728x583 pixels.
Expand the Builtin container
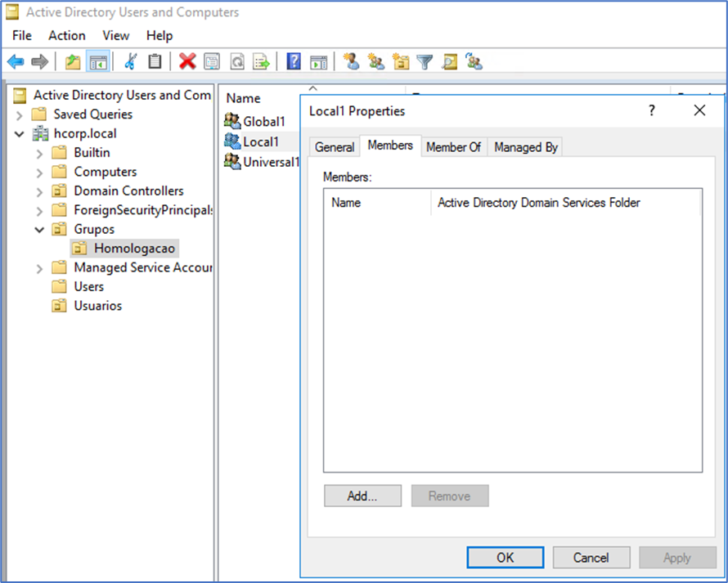pos(39,153)
